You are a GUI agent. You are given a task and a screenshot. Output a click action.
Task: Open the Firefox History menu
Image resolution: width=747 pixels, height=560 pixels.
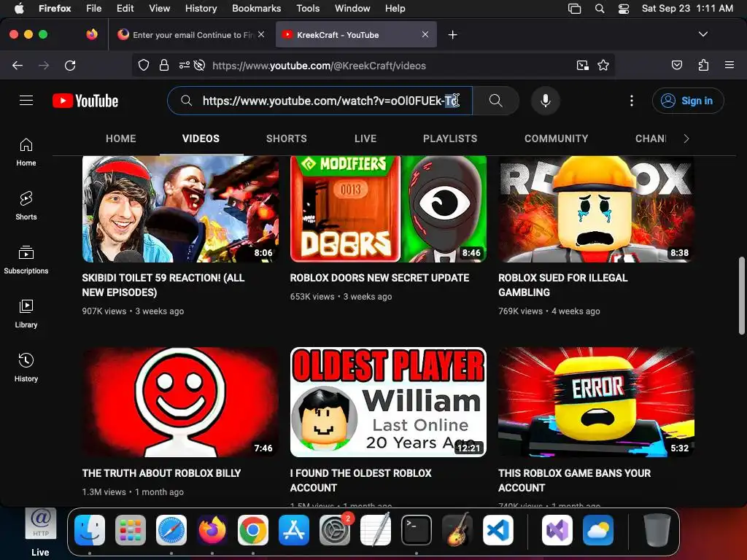click(x=201, y=8)
